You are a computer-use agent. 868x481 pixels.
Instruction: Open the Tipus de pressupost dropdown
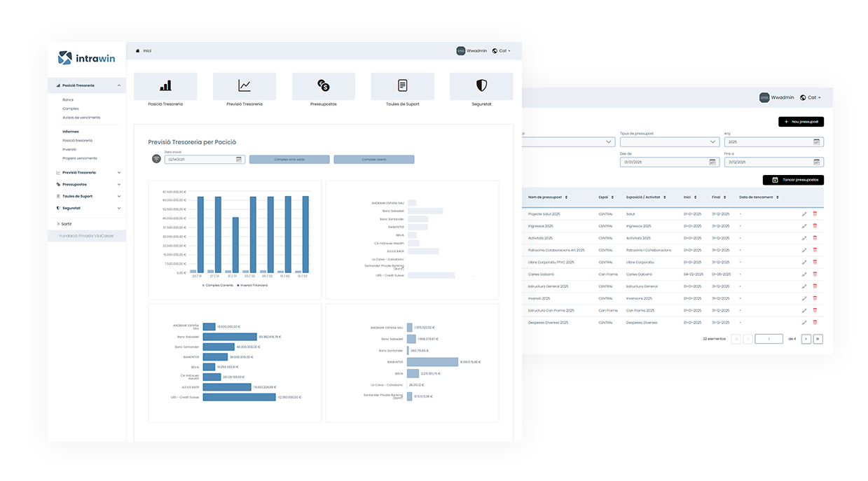point(669,141)
